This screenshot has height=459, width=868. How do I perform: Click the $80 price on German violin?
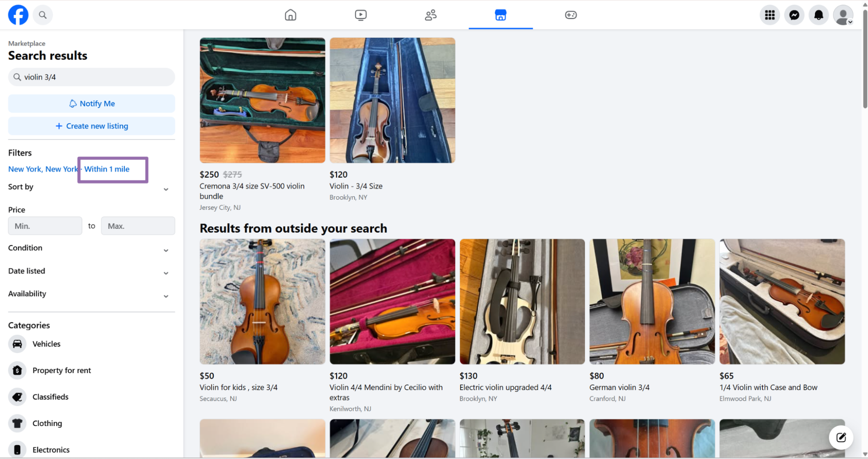pos(597,376)
